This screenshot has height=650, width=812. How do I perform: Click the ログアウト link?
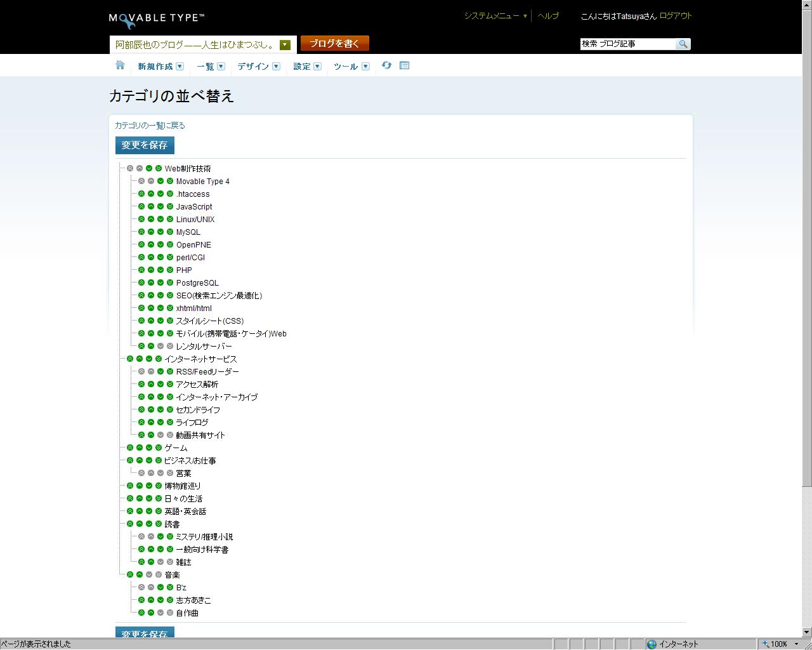pyautogui.click(x=676, y=16)
